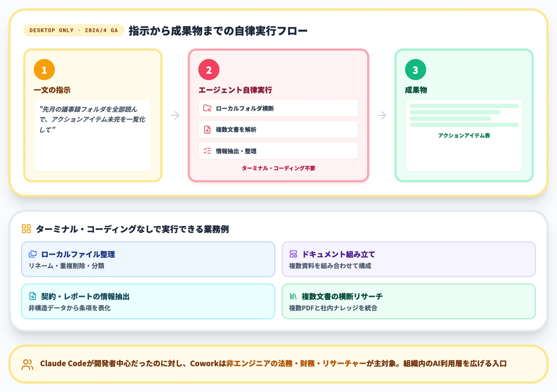Click the エージェント自律実行 heading
Viewport: 557px width, 392px height.
coord(235,90)
